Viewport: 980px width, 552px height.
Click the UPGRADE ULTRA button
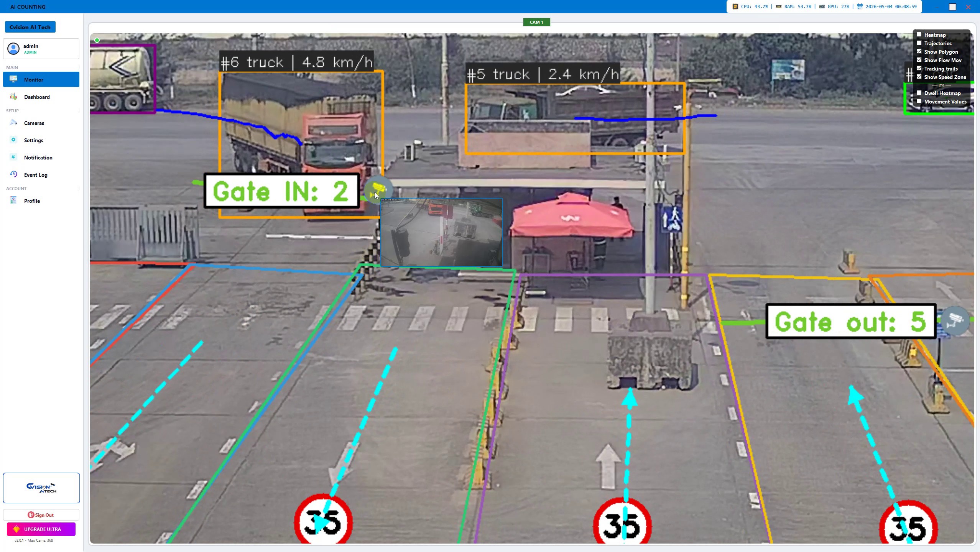(x=41, y=529)
